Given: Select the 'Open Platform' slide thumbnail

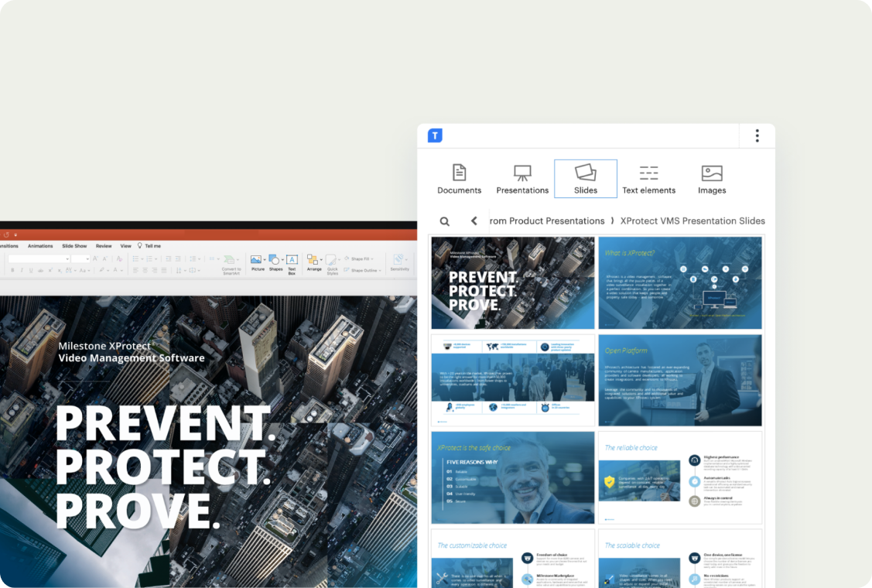Looking at the screenshot, I should (x=680, y=380).
